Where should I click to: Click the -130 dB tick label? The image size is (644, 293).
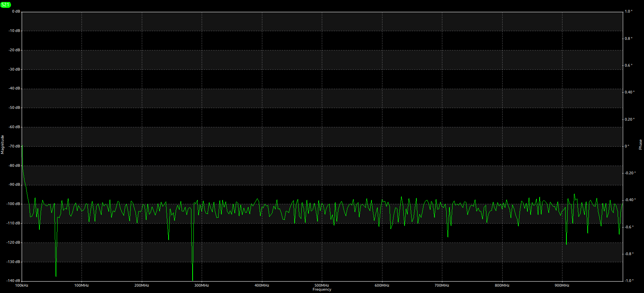pos(14,262)
